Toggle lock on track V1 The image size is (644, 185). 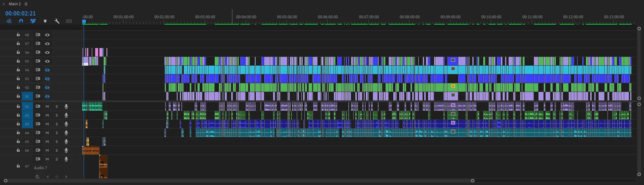tap(18, 96)
